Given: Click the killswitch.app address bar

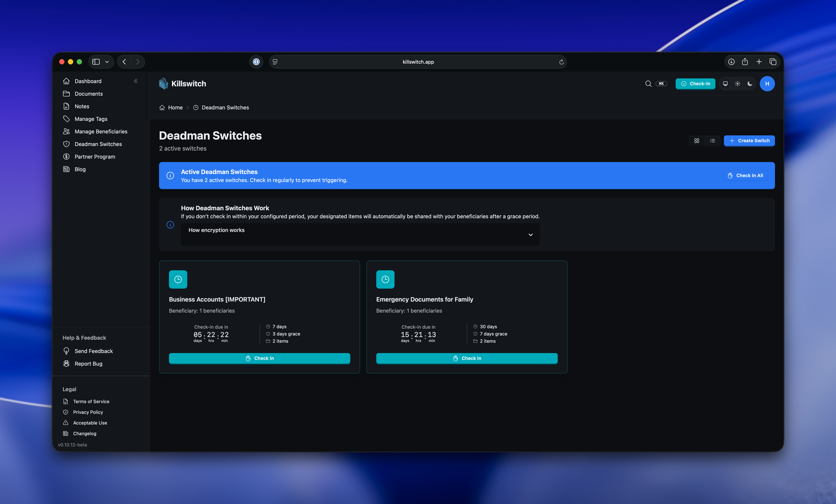Looking at the screenshot, I should [x=418, y=62].
